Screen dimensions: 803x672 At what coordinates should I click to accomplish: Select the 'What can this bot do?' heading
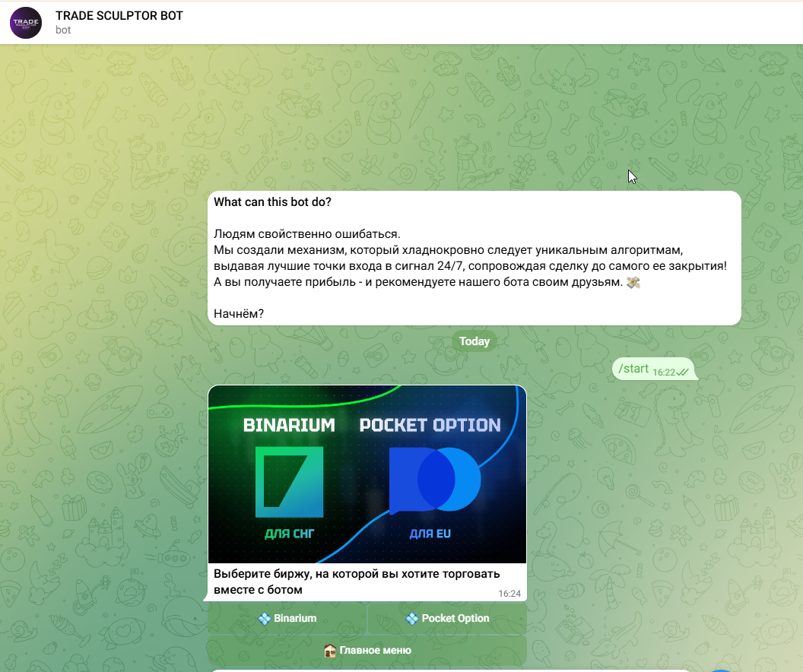[272, 202]
